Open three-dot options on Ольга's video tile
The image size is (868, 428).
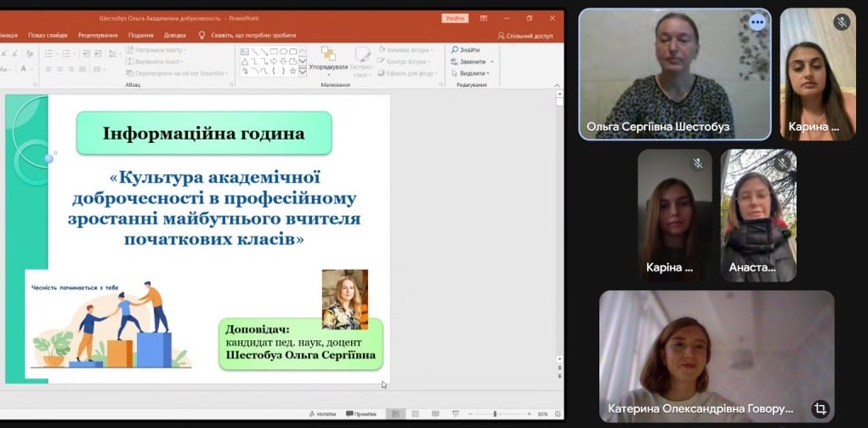757,23
